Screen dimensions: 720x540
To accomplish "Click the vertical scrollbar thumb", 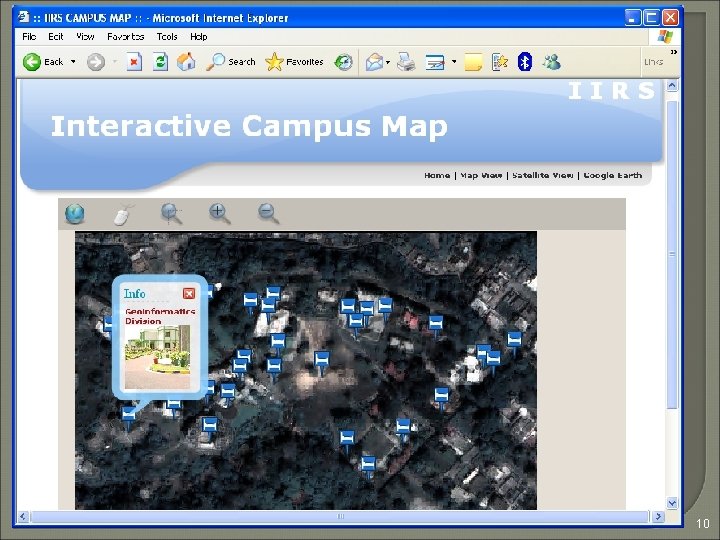I will 672,254.
